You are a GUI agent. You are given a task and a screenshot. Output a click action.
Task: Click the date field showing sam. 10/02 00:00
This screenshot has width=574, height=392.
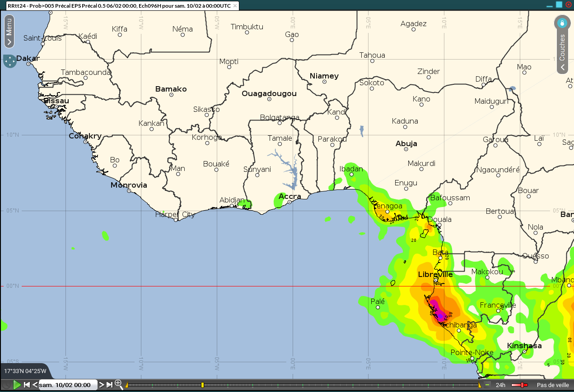(68, 385)
